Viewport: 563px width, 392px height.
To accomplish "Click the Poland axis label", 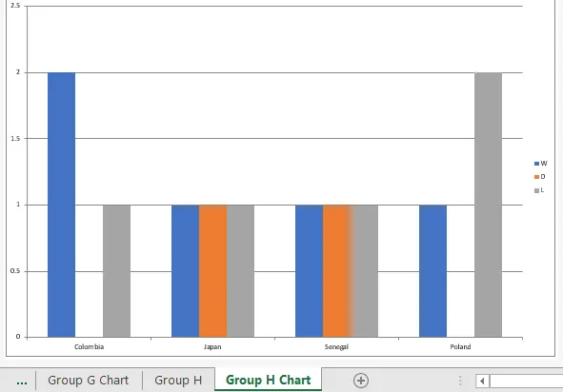I will tap(460, 347).
